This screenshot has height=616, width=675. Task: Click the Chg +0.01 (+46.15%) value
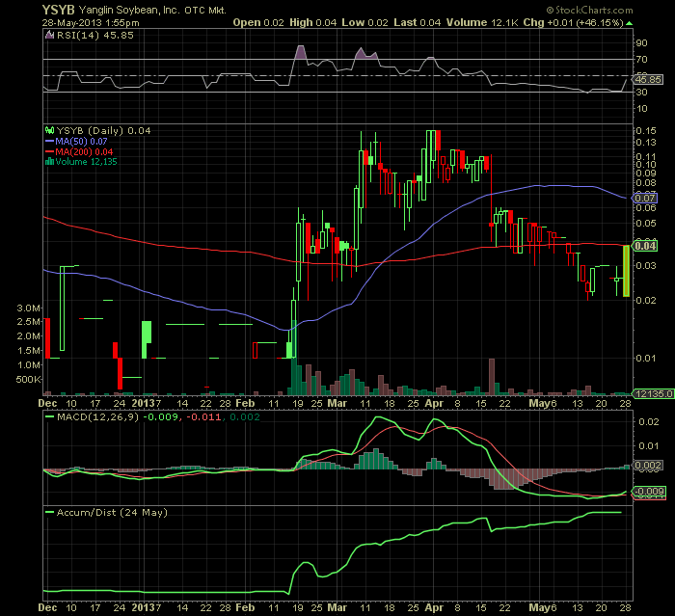pyautogui.click(x=574, y=22)
